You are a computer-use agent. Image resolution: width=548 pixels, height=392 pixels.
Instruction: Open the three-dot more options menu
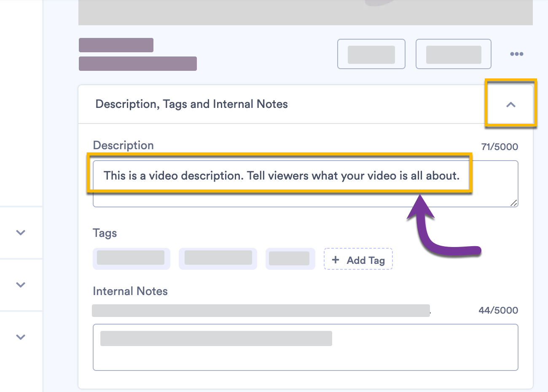(x=516, y=54)
